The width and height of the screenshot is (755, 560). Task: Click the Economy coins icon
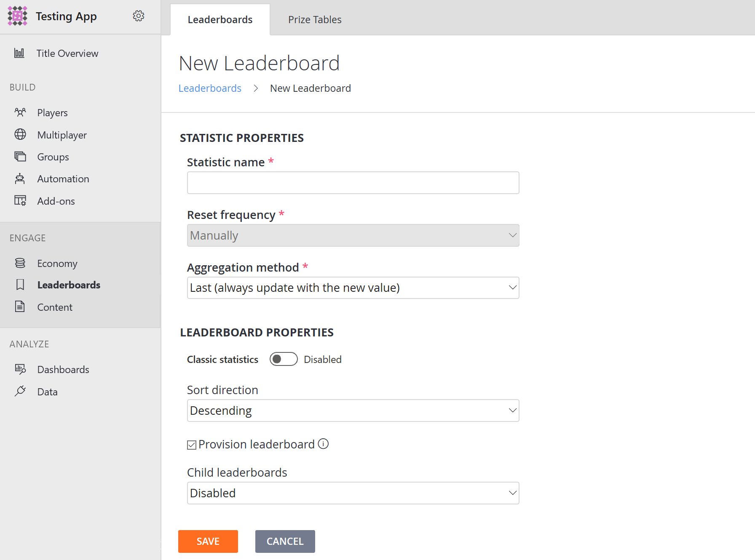coord(20,263)
